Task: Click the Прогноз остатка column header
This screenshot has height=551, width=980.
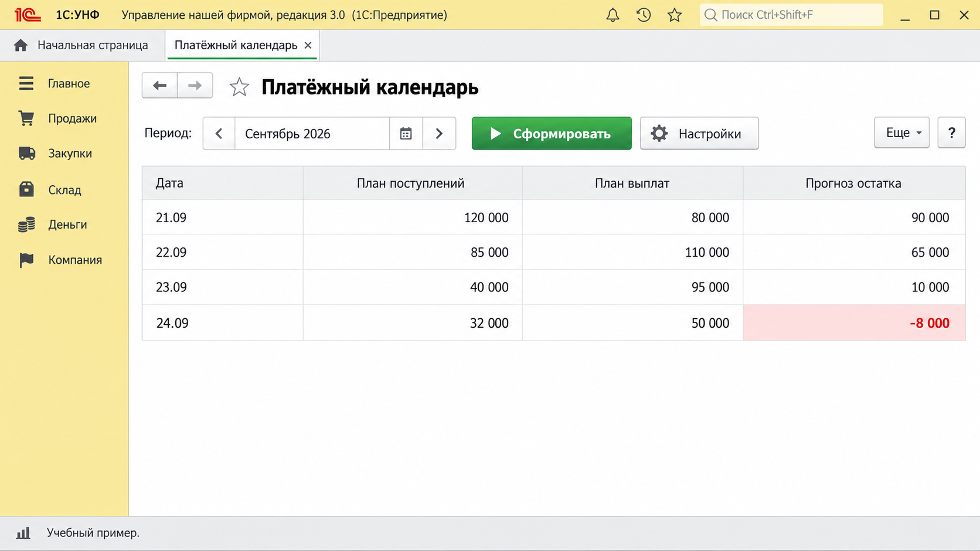Action: (x=854, y=183)
